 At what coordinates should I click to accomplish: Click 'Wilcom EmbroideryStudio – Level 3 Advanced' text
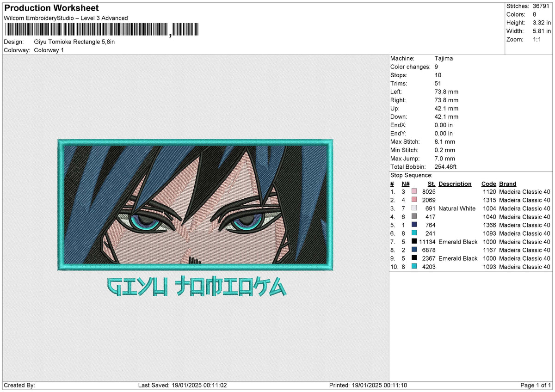pos(66,18)
